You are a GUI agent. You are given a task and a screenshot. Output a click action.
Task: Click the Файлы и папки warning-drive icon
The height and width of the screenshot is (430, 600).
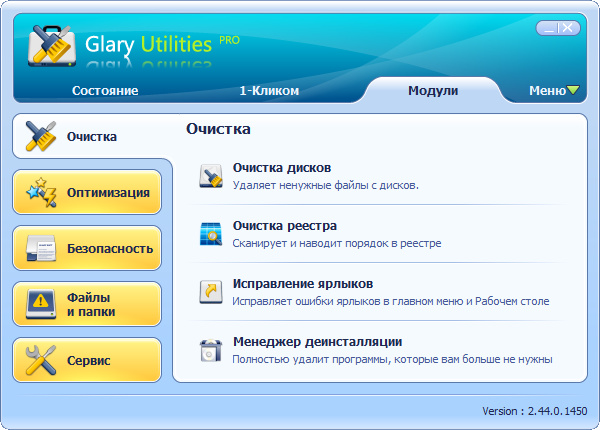(x=41, y=304)
